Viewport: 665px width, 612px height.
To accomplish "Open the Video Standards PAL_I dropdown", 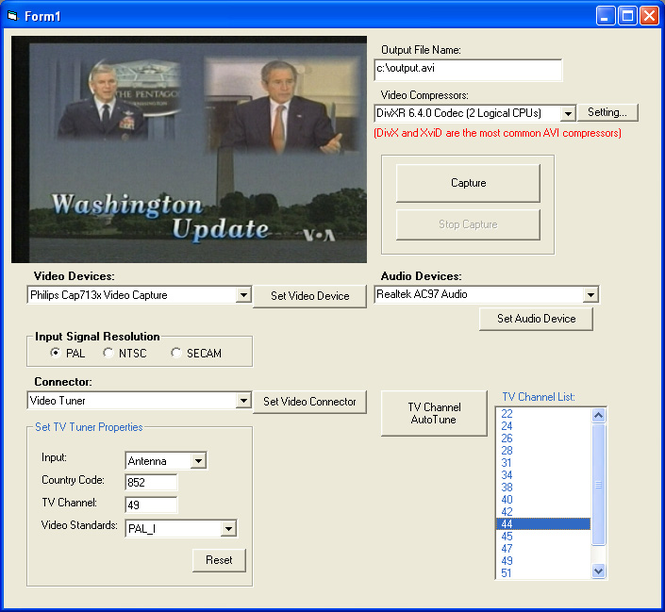I will coord(229,529).
